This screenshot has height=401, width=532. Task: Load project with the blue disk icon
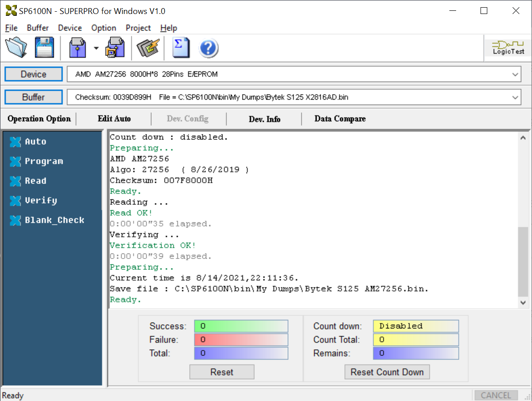[78, 47]
